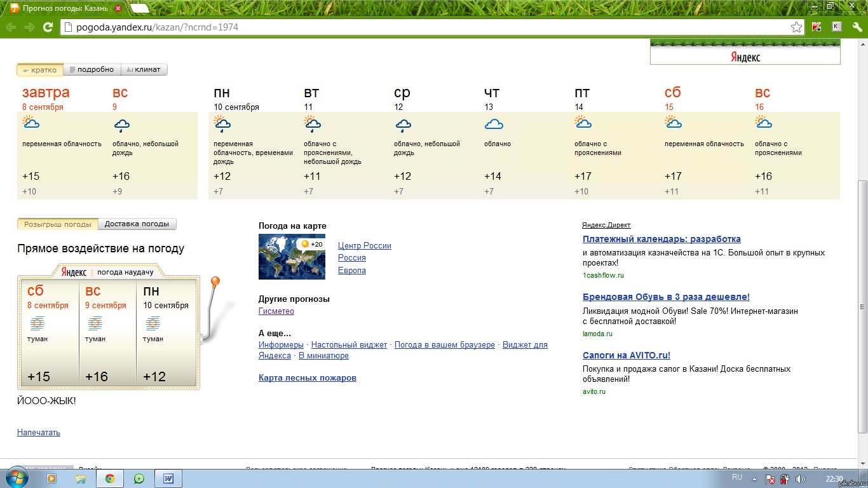868x488 pixels.
Task: Open a new browser tab
Action: 140,8
